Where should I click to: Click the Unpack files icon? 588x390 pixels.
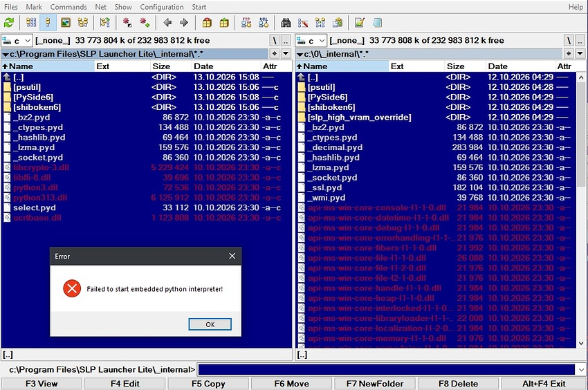224,23
